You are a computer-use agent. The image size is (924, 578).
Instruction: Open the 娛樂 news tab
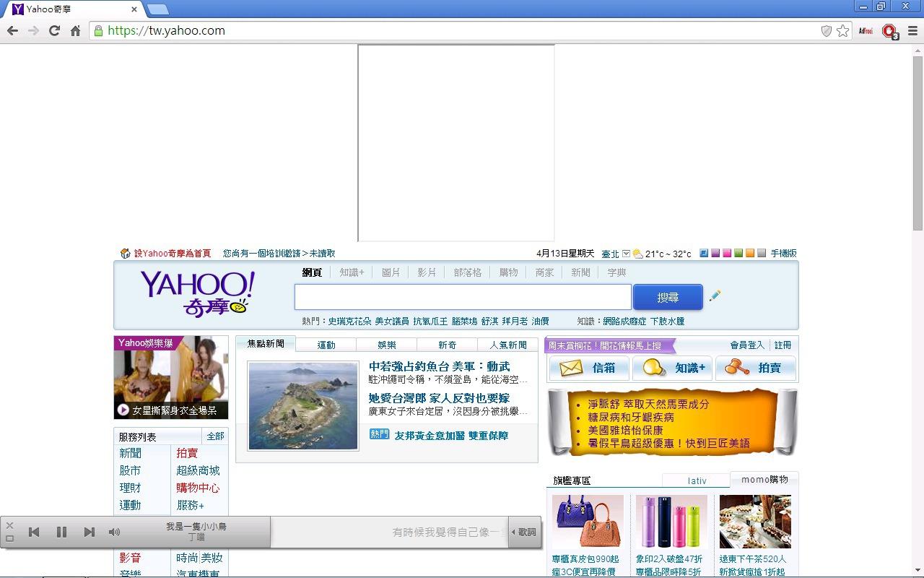(x=387, y=345)
